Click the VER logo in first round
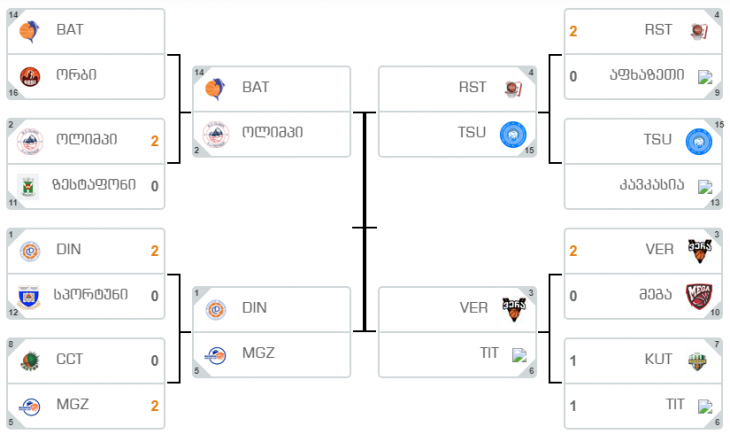The height and width of the screenshot is (434, 730). click(x=699, y=251)
